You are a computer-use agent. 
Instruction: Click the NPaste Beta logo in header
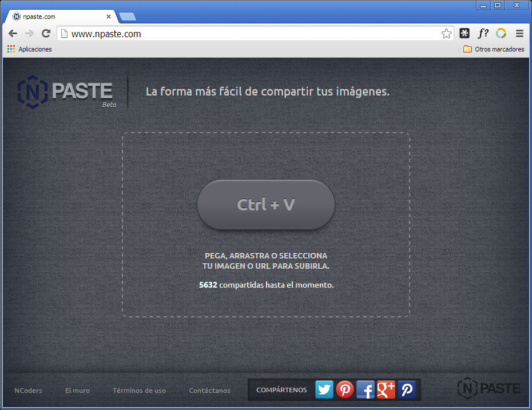67,92
